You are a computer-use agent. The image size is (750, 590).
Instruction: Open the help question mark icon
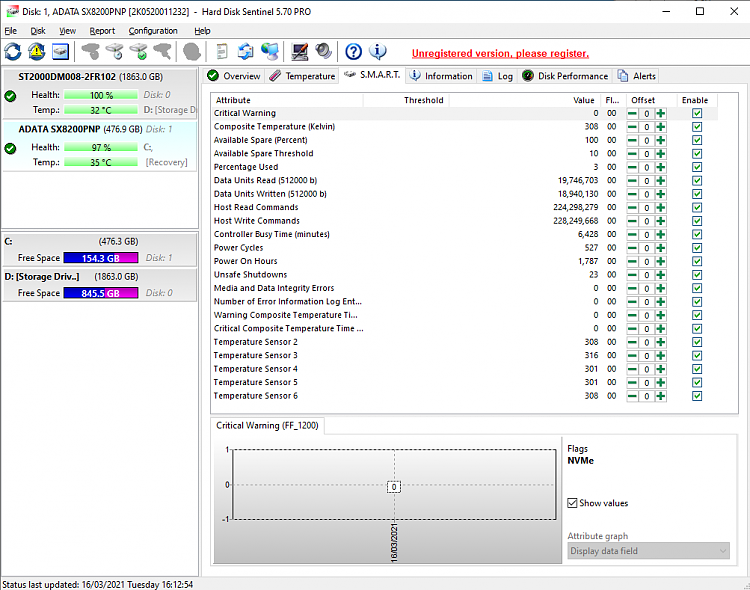[x=353, y=52]
